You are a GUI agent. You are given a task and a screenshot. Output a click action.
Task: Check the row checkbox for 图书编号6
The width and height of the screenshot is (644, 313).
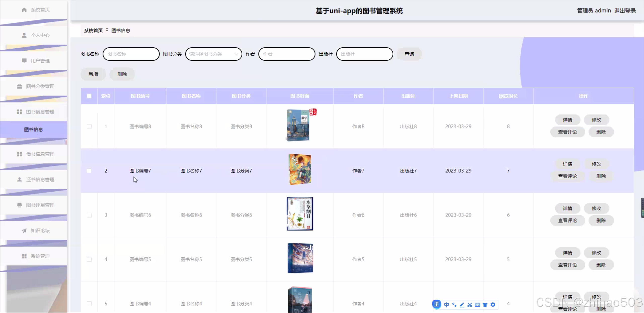[89, 215]
